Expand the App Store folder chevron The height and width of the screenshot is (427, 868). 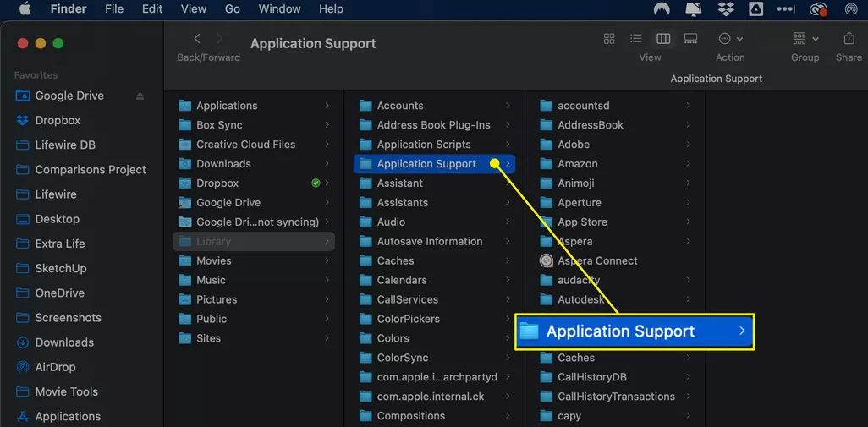[x=688, y=222]
